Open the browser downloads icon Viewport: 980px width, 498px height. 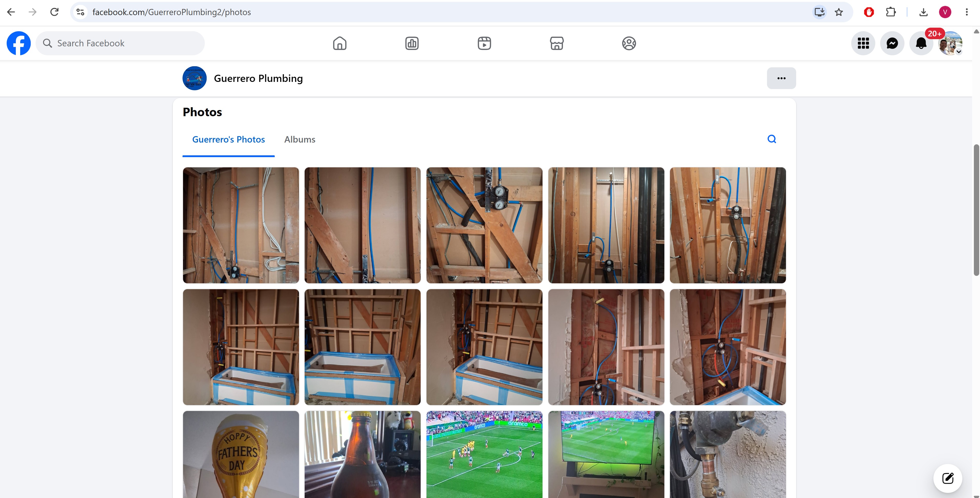(x=923, y=12)
